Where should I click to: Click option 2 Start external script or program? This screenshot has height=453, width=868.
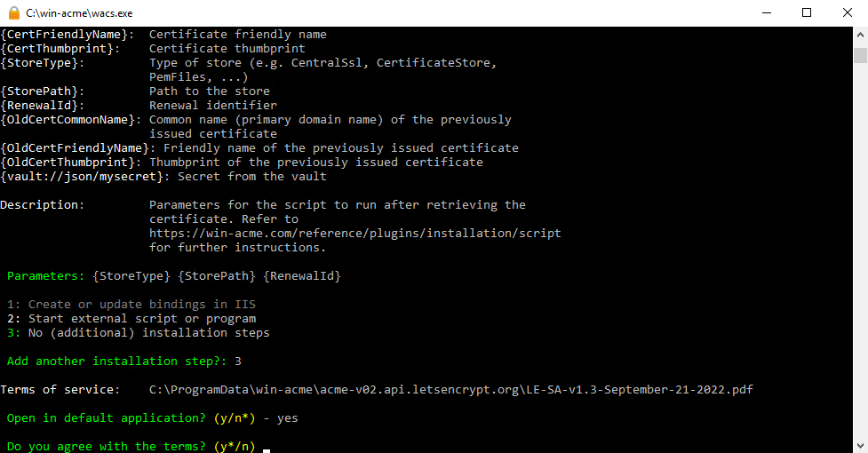[x=131, y=319]
